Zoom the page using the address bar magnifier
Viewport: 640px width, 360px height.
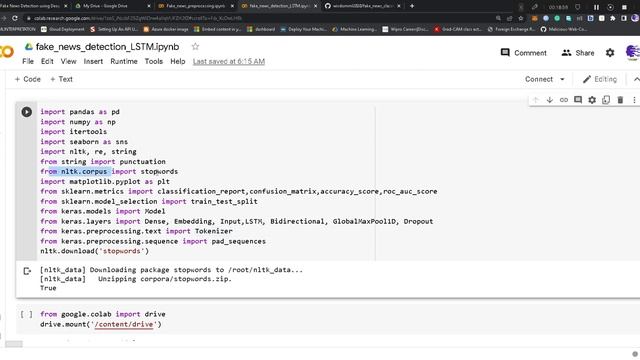(498, 18)
